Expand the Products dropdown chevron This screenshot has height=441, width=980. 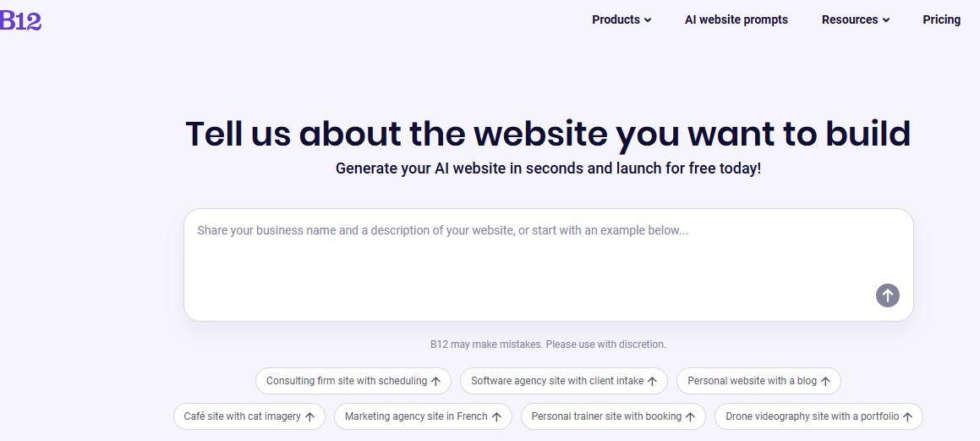tap(648, 20)
